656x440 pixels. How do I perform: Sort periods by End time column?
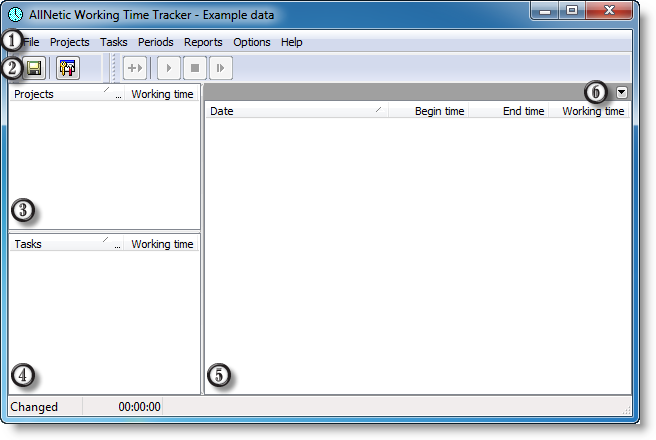pyautogui.click(x=509, y=111)
